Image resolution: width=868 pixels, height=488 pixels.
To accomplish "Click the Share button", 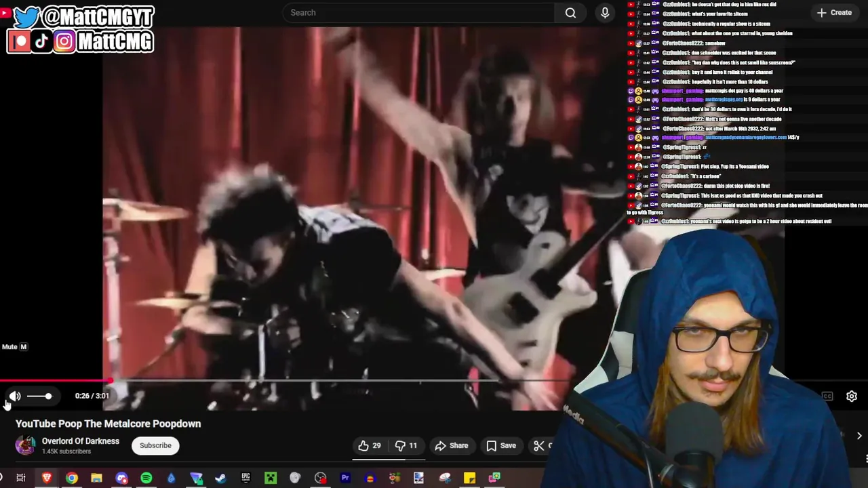I will point(452,445).
